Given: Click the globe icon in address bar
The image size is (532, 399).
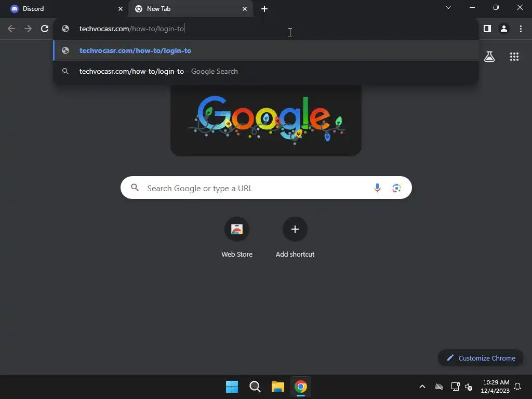Looking at the screenshot, I should coord(65,29).
